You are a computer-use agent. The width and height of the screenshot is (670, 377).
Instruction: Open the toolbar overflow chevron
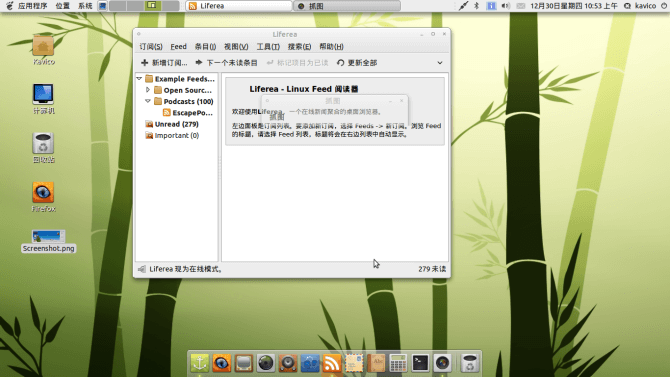[440, 63]
